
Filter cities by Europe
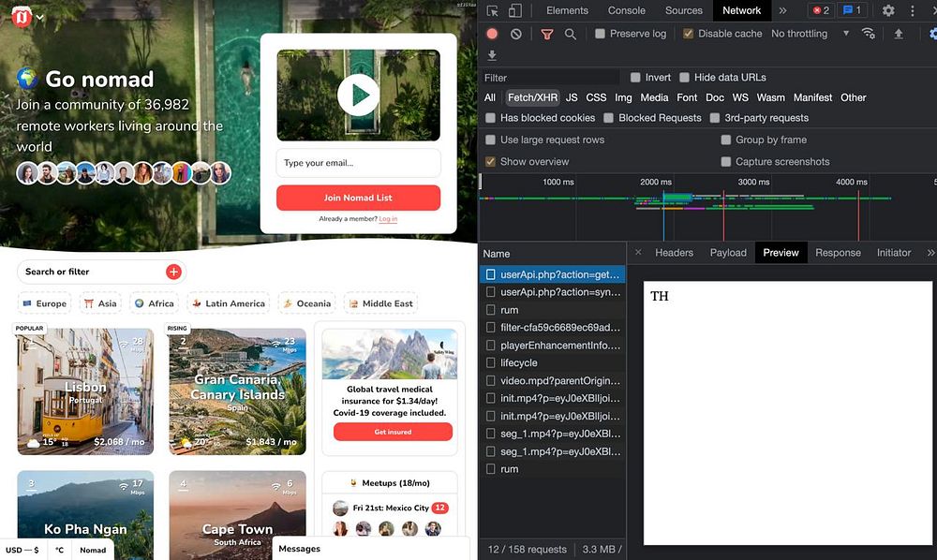pyautogui.click(x=45, y=303)
